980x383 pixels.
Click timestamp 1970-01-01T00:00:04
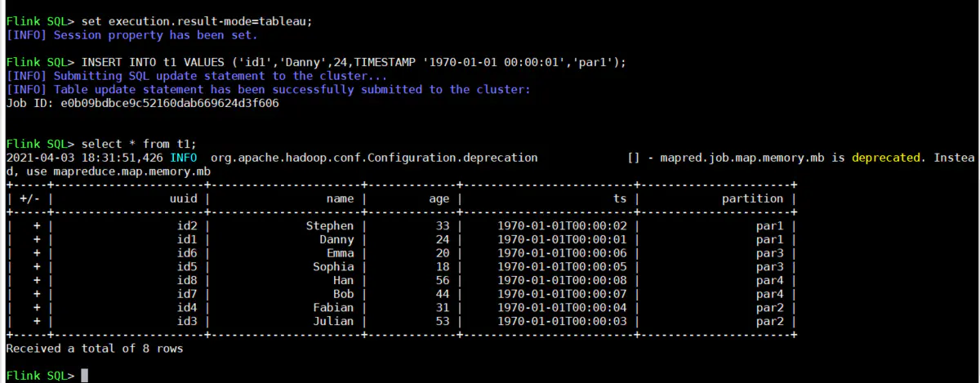(562, 307)
